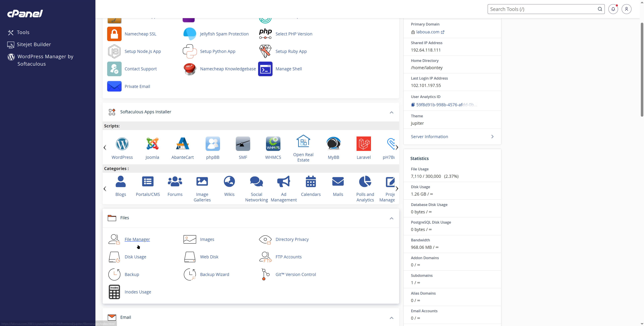Click the Git Version Control branch icon
This screenshot has height=326, width=644.
[x=265, y=274]
